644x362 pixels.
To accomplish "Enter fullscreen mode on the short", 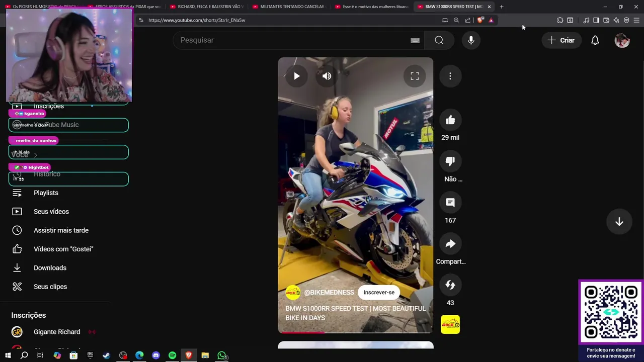I will (415, 76).
